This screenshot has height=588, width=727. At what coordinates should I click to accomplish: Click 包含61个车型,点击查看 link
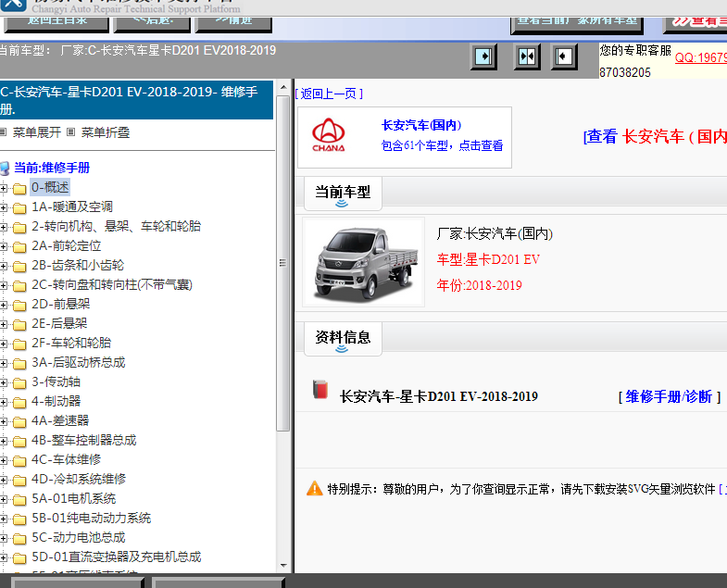pyautogui.click(x=442, y=145)
